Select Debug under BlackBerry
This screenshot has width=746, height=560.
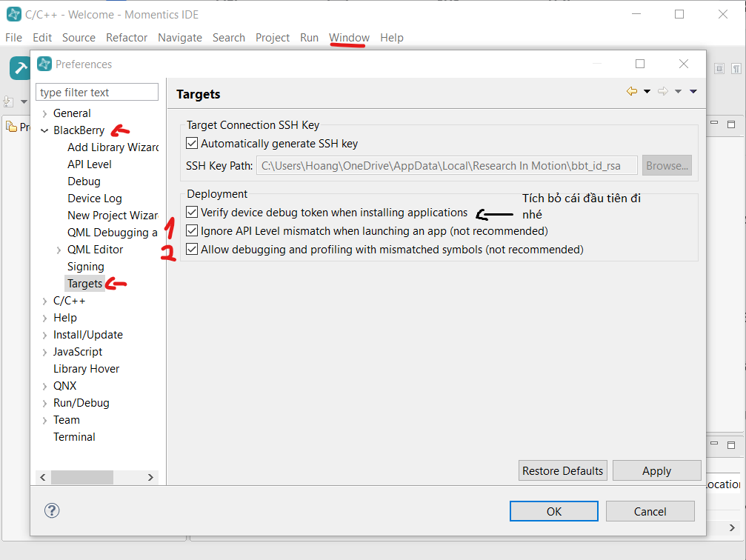click(84, 181)
